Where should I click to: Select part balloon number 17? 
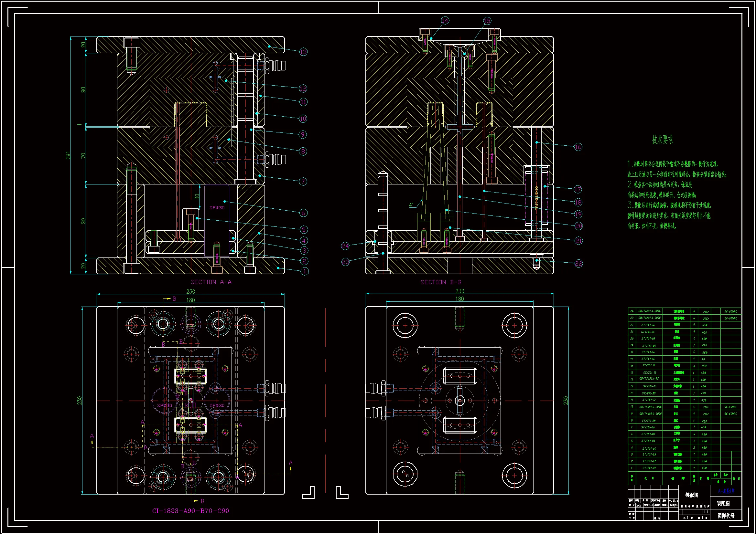coord(578,189)
